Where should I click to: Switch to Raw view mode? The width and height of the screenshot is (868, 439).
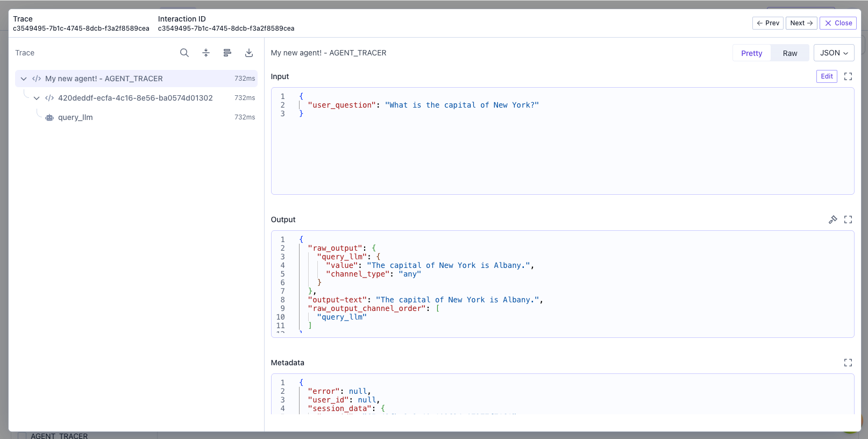pos(789,53)
